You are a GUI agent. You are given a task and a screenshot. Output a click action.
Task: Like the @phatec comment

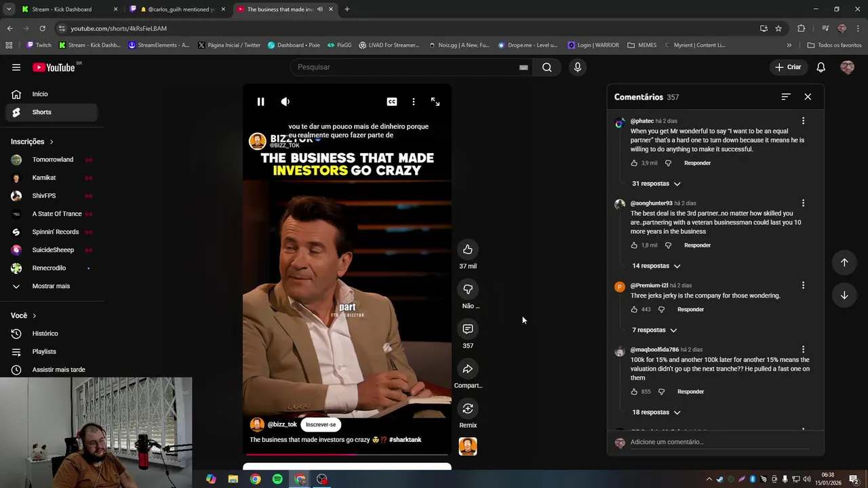pos(635,163)
